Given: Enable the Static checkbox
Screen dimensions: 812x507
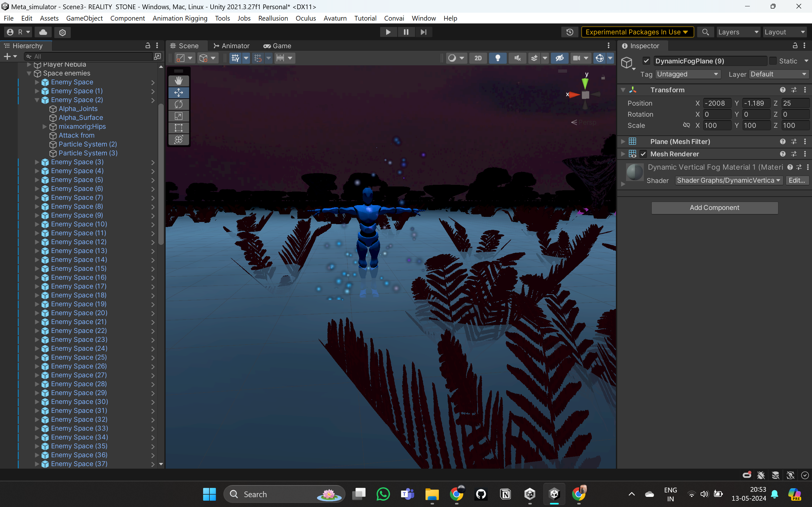Looking at the screenshot, I should point(773,61).
